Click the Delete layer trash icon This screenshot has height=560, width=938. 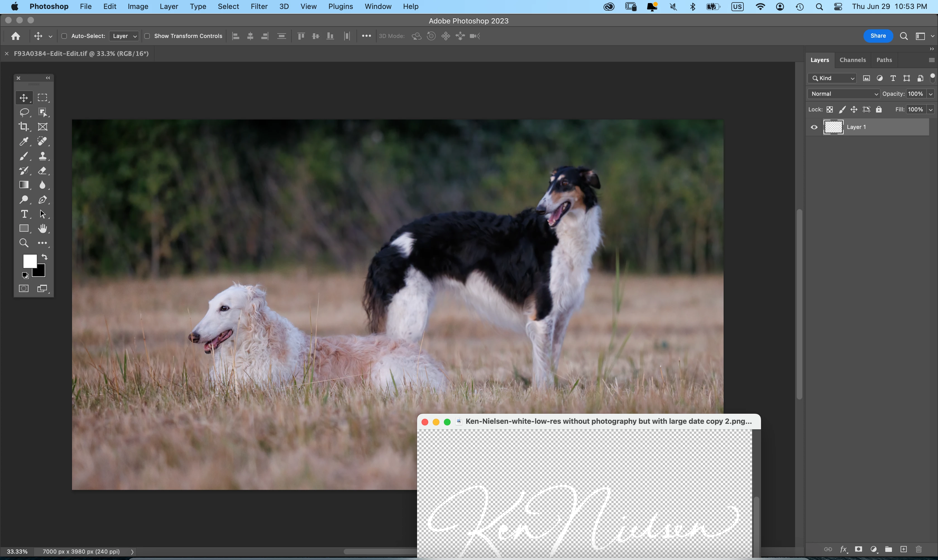click(x=919, y=549)
